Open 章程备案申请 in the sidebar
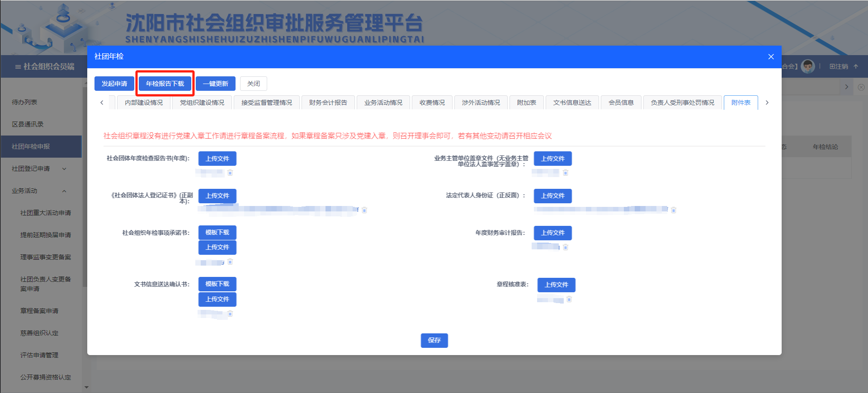This screenshot has width=868, height=393. (x=39, y=311)
